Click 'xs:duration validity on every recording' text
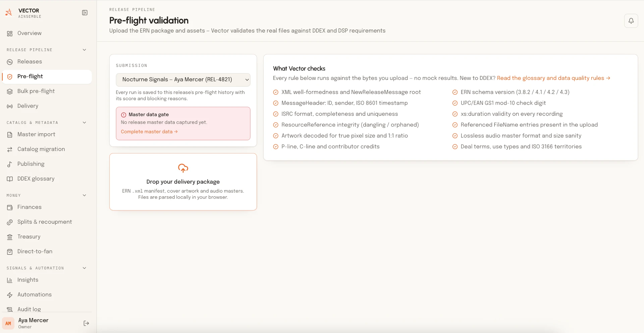Screen dimensions: 644x333 point(512,114)
